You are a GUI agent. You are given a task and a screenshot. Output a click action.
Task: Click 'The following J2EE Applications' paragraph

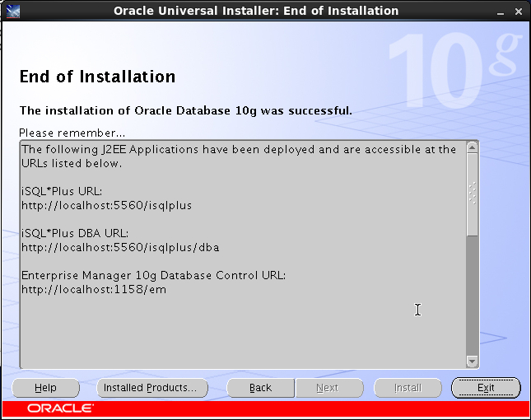(239, 156)
